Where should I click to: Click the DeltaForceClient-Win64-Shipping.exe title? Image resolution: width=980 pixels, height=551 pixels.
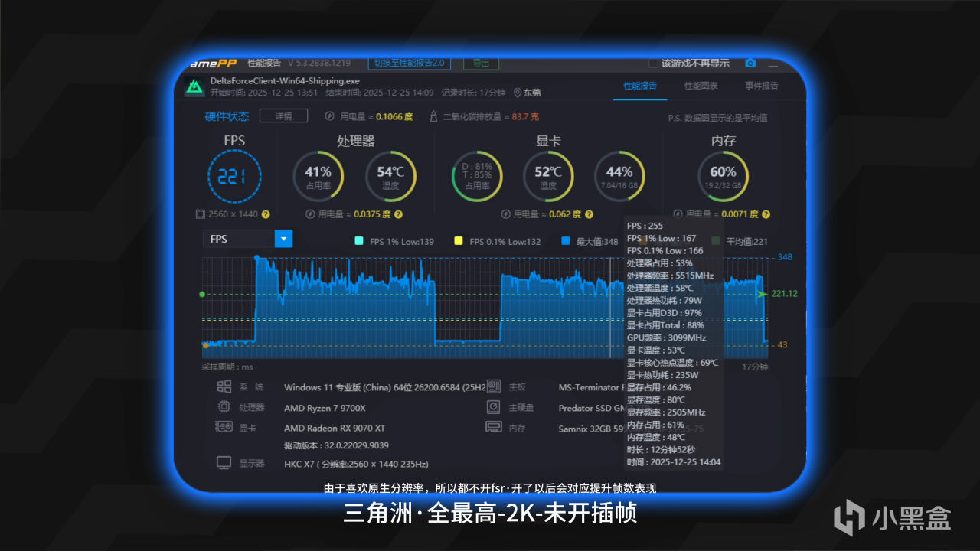tap(285, 81)
